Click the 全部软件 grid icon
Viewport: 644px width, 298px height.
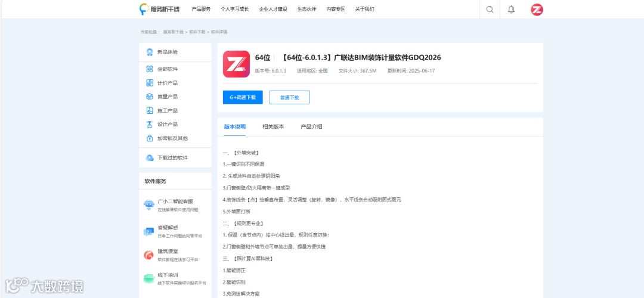pyautogui.click(x=150, y=69)
